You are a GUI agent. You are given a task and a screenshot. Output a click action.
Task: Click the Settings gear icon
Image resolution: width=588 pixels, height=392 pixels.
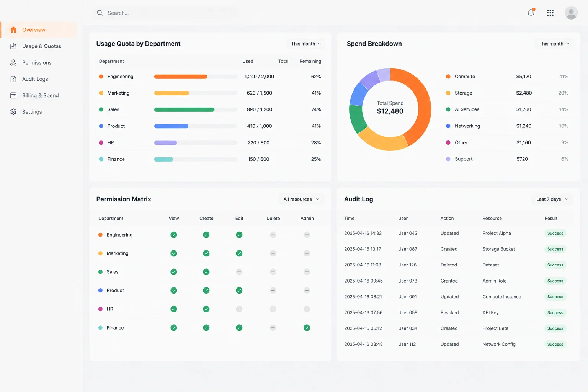[13, 112]
